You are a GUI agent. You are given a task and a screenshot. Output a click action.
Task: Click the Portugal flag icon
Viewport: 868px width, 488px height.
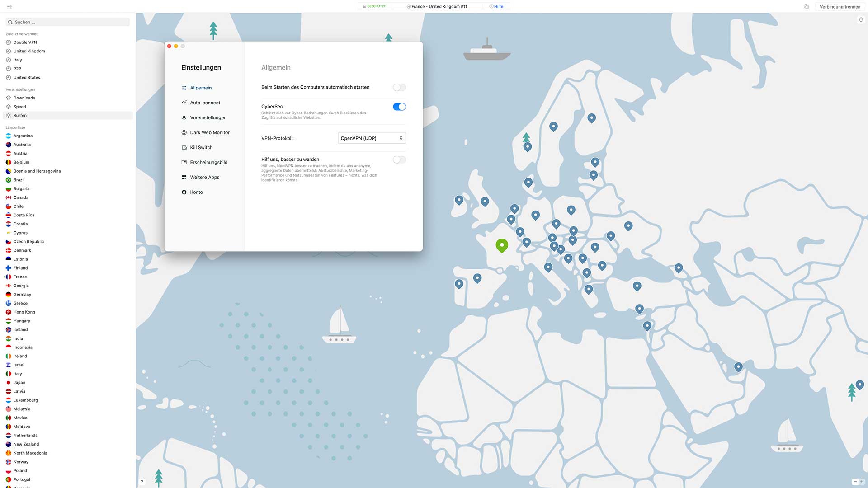pos(8,479)
